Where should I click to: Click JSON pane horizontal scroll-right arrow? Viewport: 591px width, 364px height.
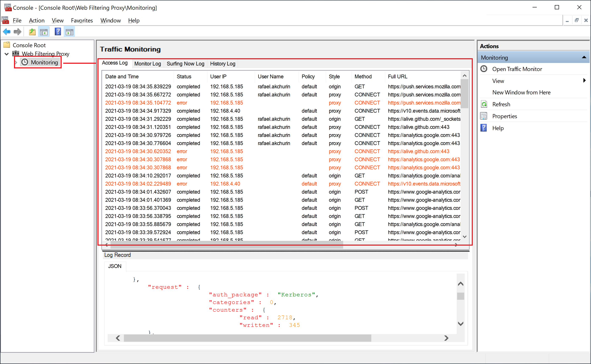pyautogui.click(x=446, y=338)
